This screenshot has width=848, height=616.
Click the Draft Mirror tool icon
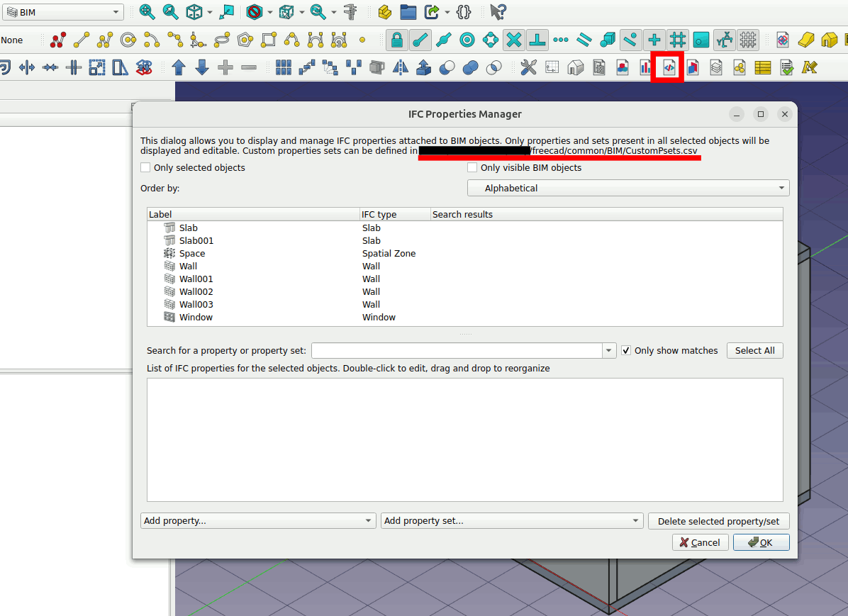[401, 67]
